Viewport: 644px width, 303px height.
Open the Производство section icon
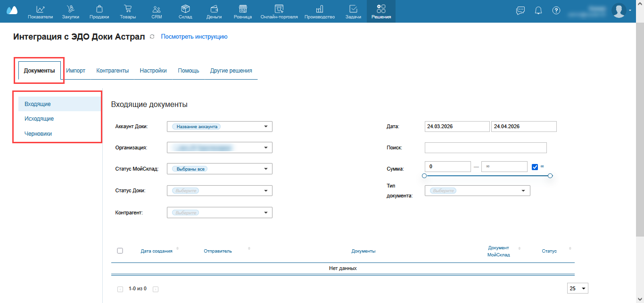(x=320, y=9)
